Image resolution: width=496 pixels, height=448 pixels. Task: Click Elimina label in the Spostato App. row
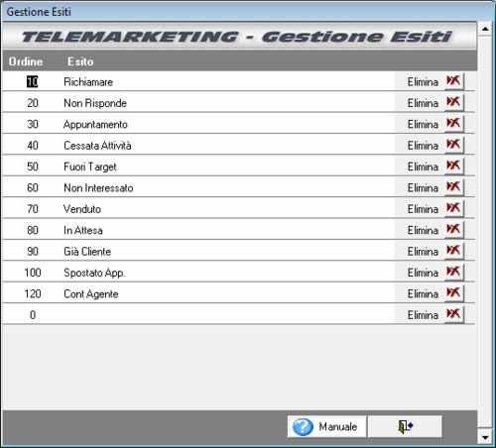423,273
